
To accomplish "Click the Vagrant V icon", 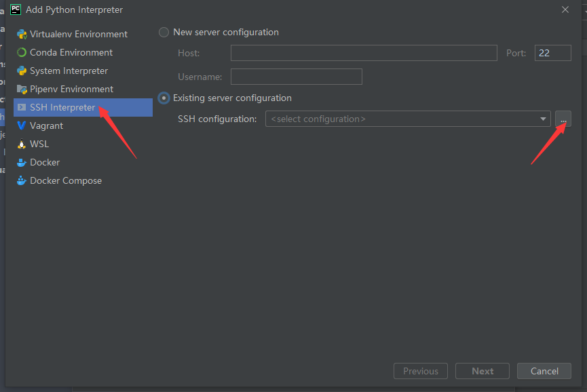I will click(22, 126).
